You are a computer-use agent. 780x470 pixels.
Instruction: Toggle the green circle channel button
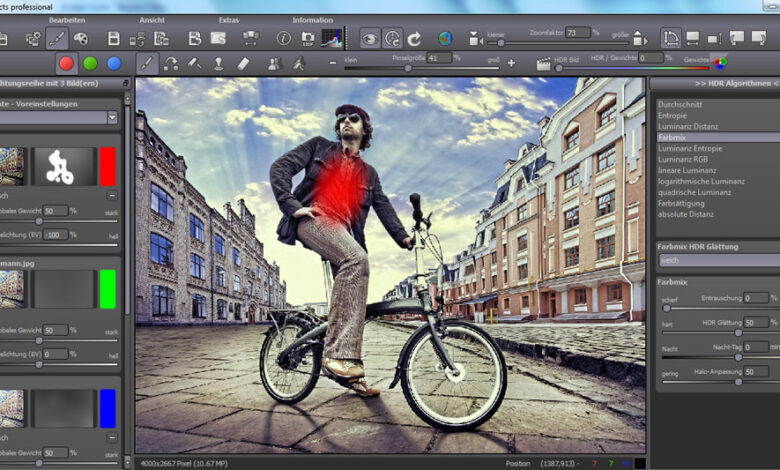pos(90,63)
